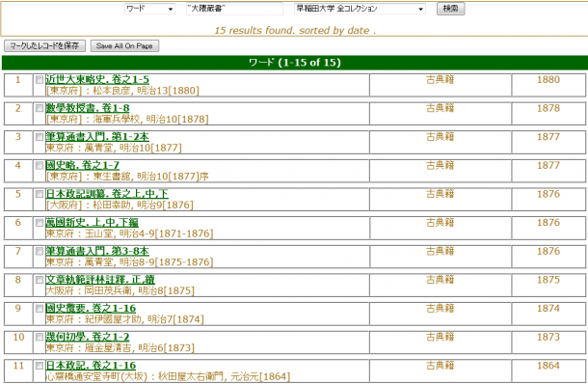Click publisher text 紀伊國屋才助, 明治7[1874]
Image resolution: width=588 pixels, height=384 pixels.
coord(145,319)
